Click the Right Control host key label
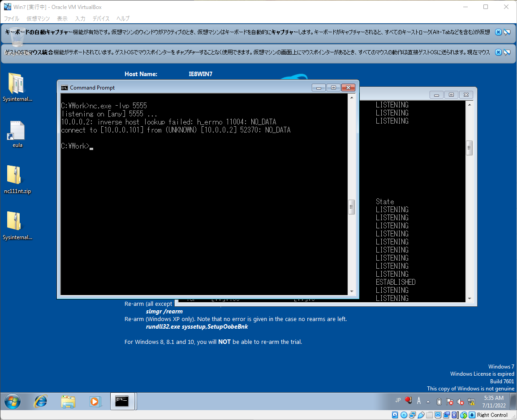Image resolution: width=517 pixels, height=420 pixels. [492, 415]
